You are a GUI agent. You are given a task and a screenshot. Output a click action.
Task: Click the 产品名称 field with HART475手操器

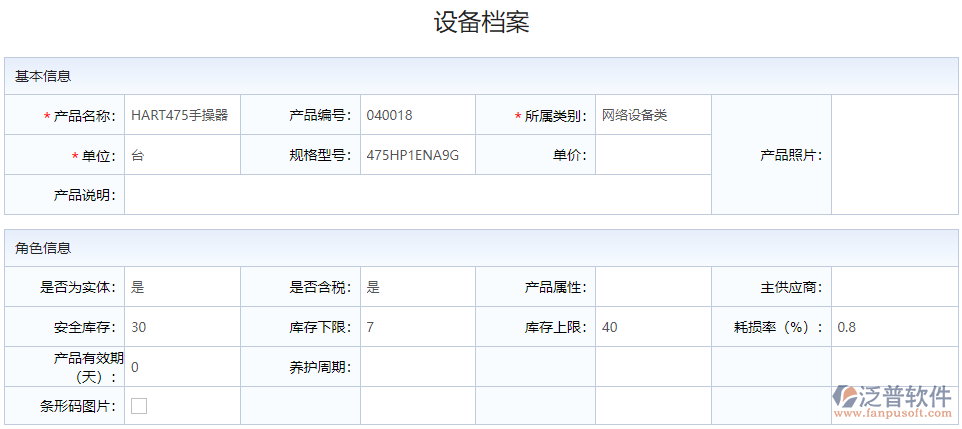coord(182,115)
